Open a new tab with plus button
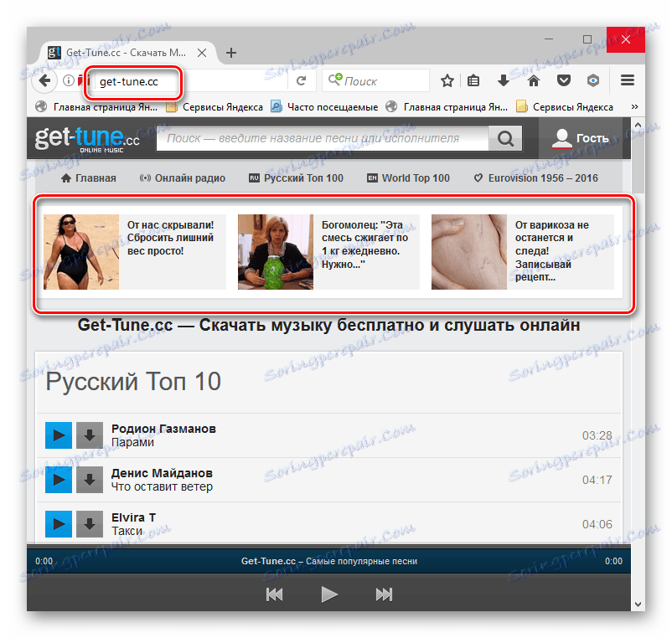 231,53
